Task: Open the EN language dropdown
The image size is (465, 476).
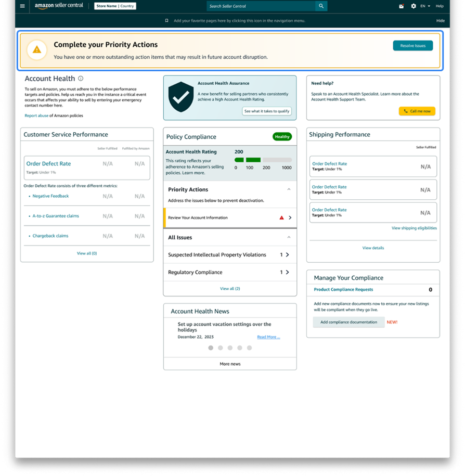Action: tap(425, 6)
